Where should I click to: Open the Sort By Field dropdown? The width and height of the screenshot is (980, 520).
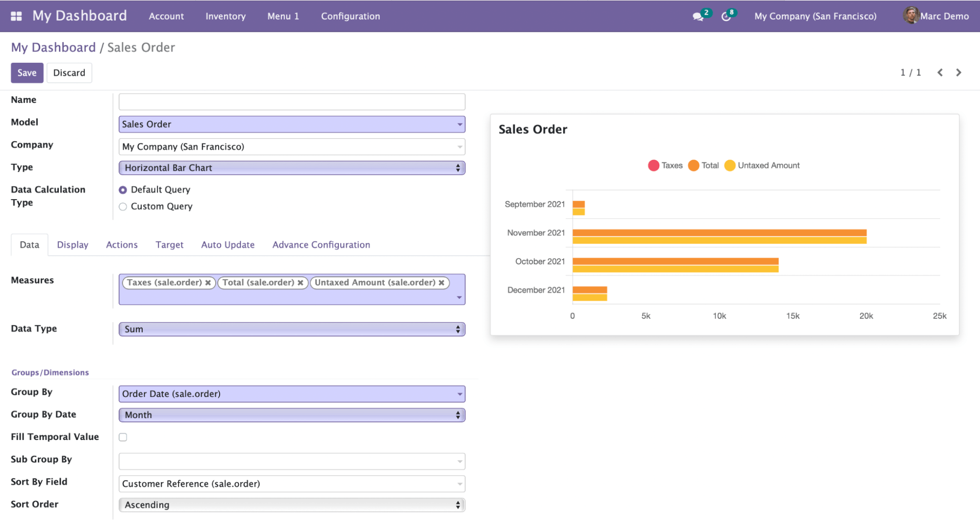[x=292, y=484]
